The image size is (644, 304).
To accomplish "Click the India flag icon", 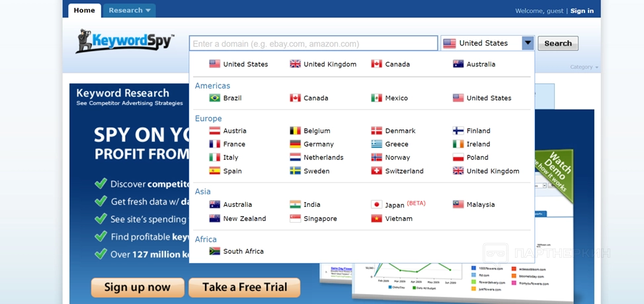I will point(296,204).
